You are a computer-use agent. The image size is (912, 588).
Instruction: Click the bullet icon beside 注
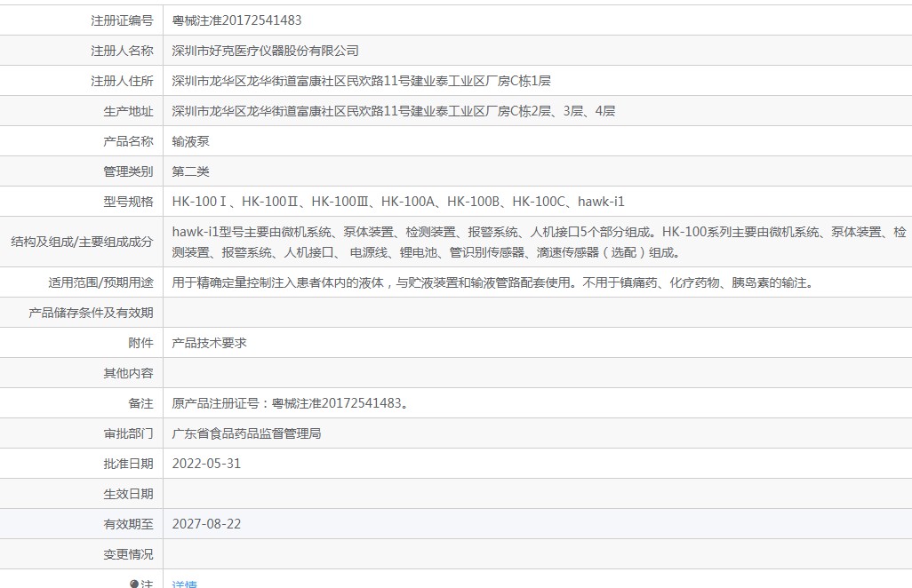tap(134, 584)
